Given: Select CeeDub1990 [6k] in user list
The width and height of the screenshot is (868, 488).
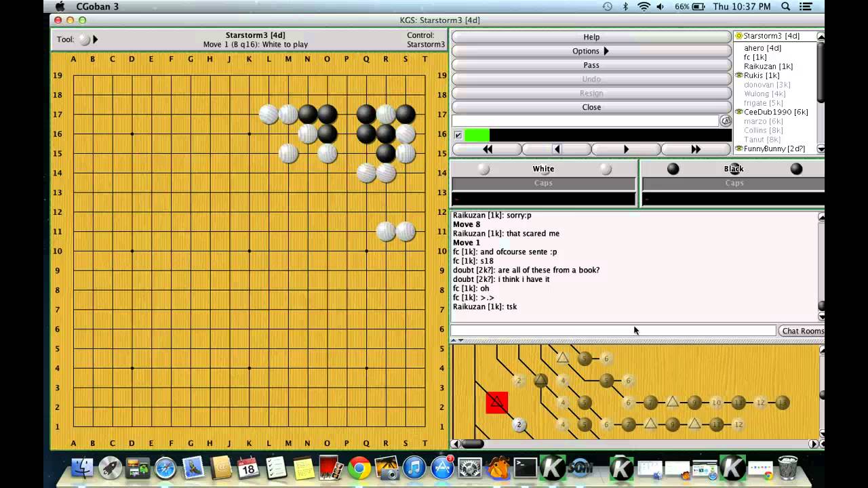Looking at the screenshot, I should pos(776,112).
